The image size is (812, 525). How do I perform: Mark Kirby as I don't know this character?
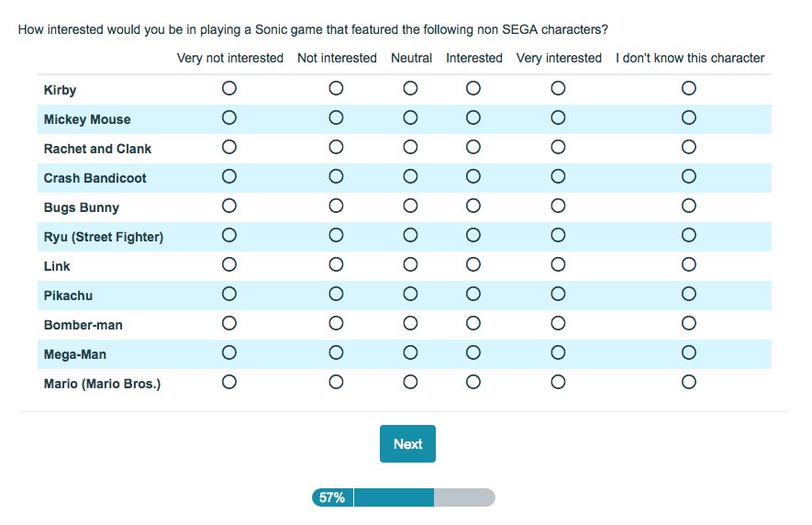pos(689,88)
